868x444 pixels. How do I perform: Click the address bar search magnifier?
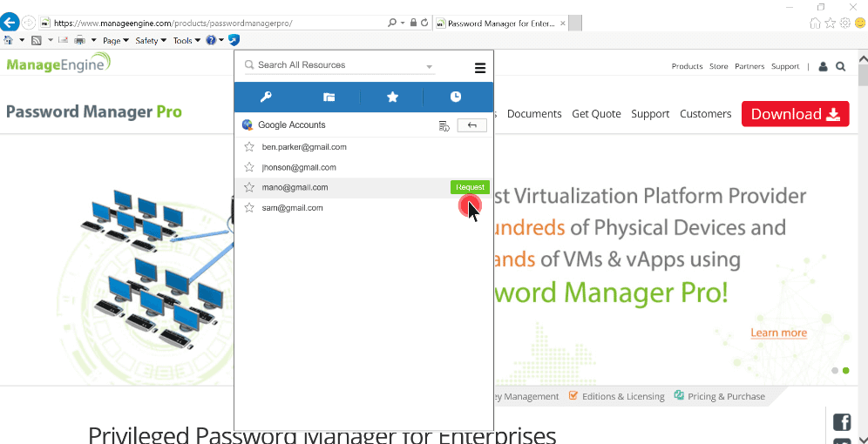click(392, 23)
